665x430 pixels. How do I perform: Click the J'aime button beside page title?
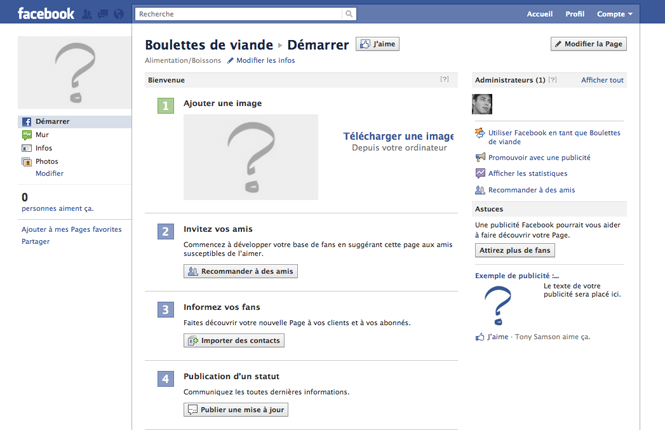click(x=377, y=44)
